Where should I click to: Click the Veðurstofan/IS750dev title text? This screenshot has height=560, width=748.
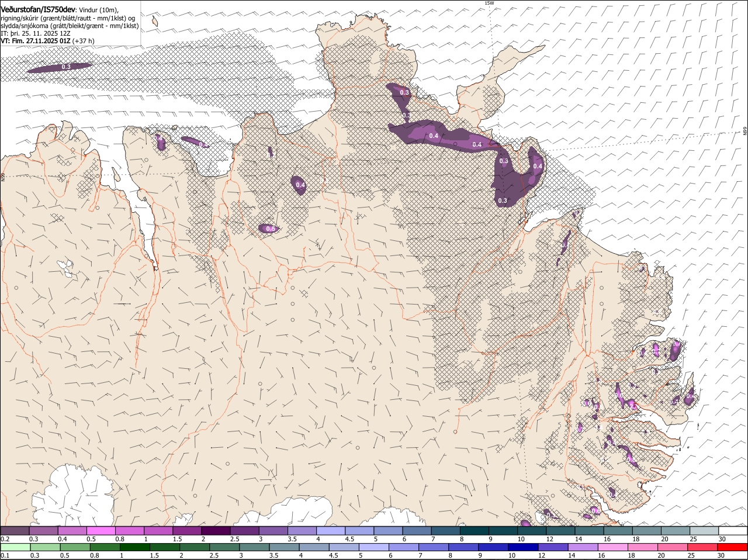pos(38,9)
